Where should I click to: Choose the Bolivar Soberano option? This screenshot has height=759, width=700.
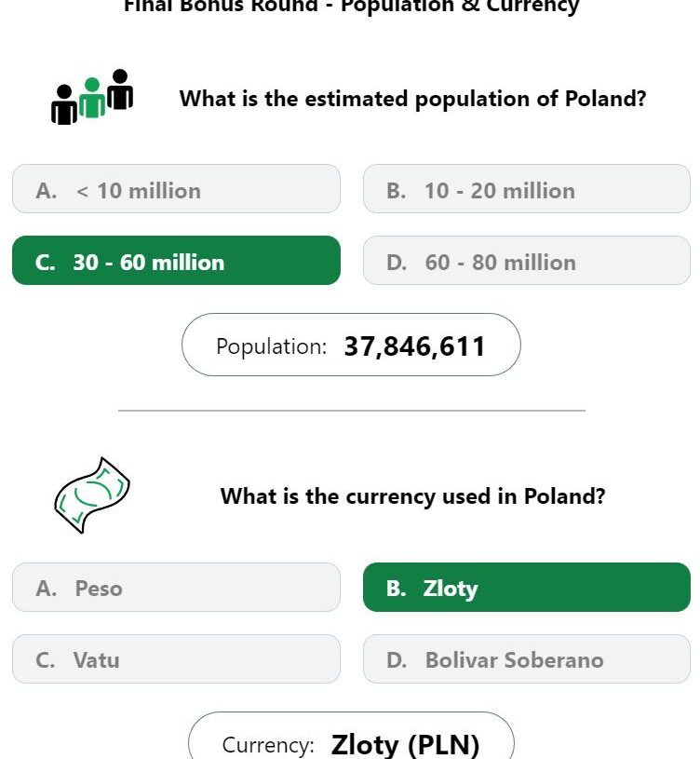pos(526,658)
